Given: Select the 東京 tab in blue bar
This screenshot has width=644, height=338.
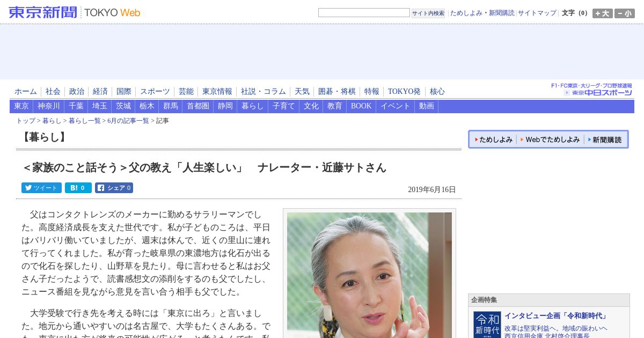Looking at the screenshot, I should coord(21,106).
